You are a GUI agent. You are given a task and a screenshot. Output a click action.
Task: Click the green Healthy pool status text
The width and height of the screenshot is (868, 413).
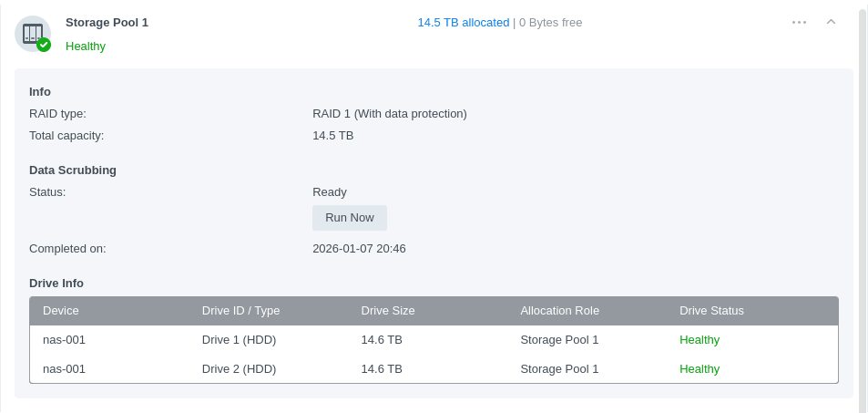tap(86, 46)
